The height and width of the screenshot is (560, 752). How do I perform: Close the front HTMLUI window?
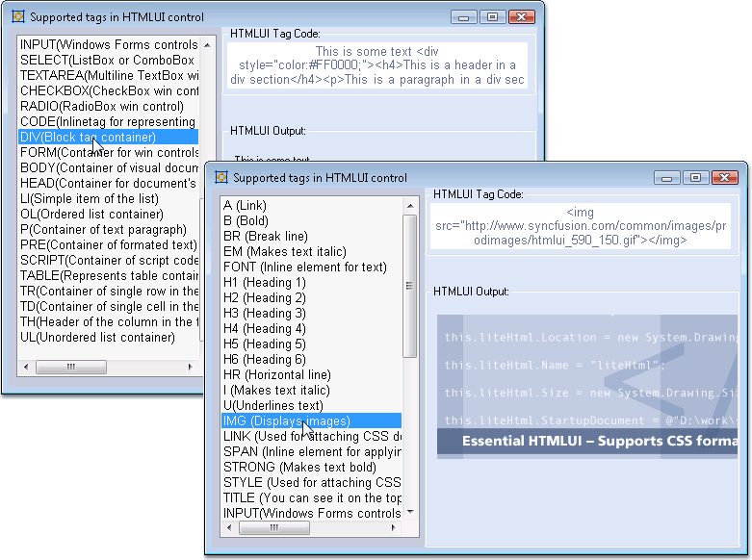click(725, 178)
